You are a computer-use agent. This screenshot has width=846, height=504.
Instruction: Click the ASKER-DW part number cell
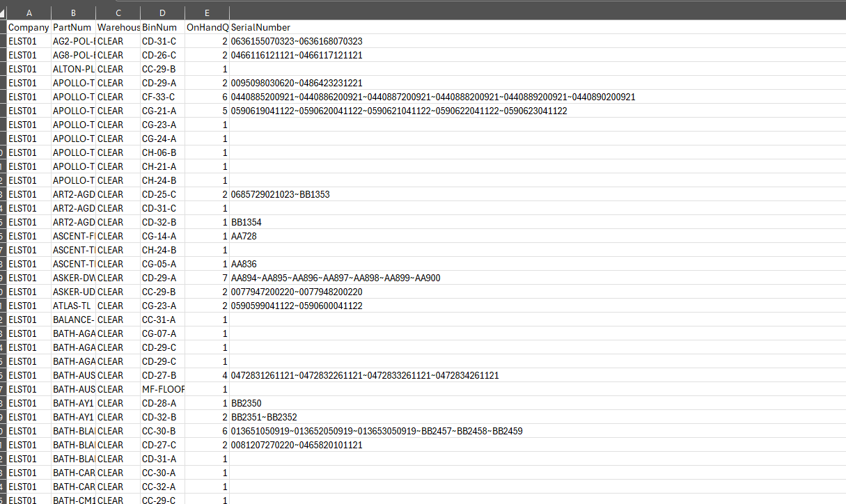pos(72,278)
